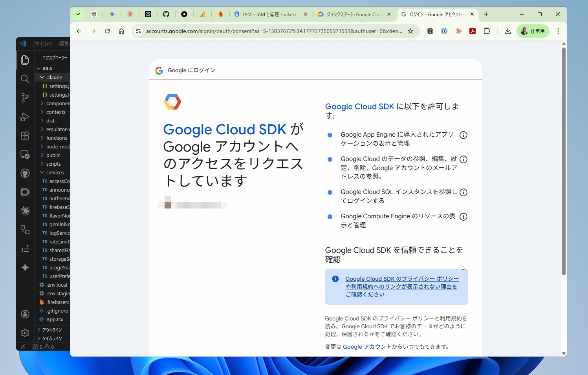
Task: Click the remote window indicator in VS Code status bar
Action: [x=23, y=347]
